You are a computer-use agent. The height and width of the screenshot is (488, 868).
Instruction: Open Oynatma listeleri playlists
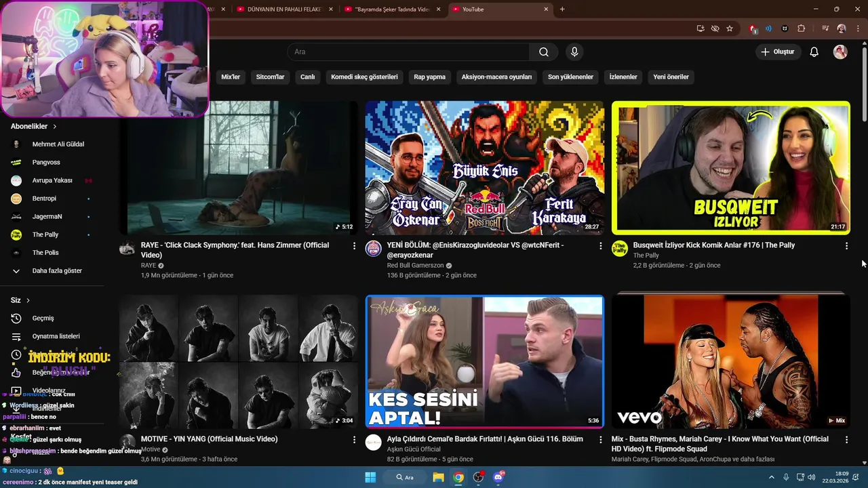click(x=56, y=336)
